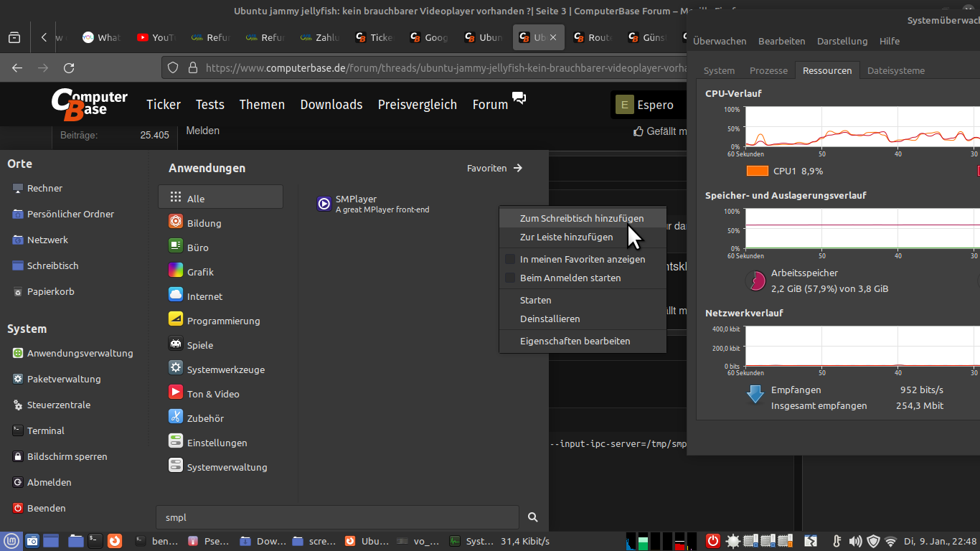980x551 pixels.
Task: Click Firefox back arrow button
Action: (x=17, y=68)
